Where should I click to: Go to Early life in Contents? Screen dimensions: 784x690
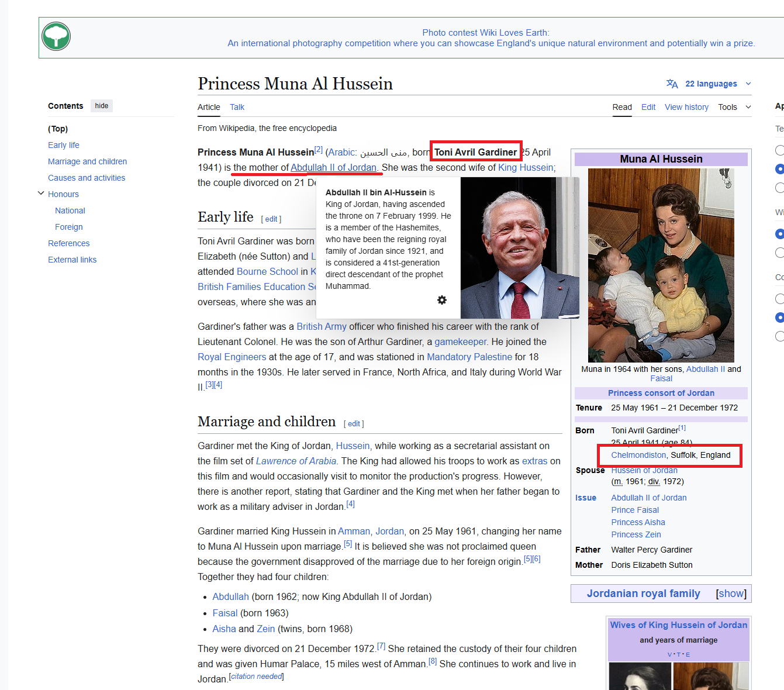(x=64, y=145)
